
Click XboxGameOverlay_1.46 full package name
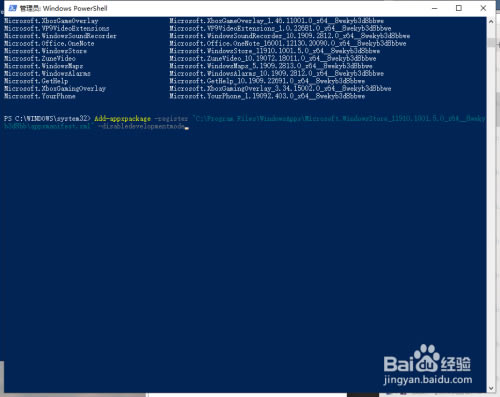point(277,21)
